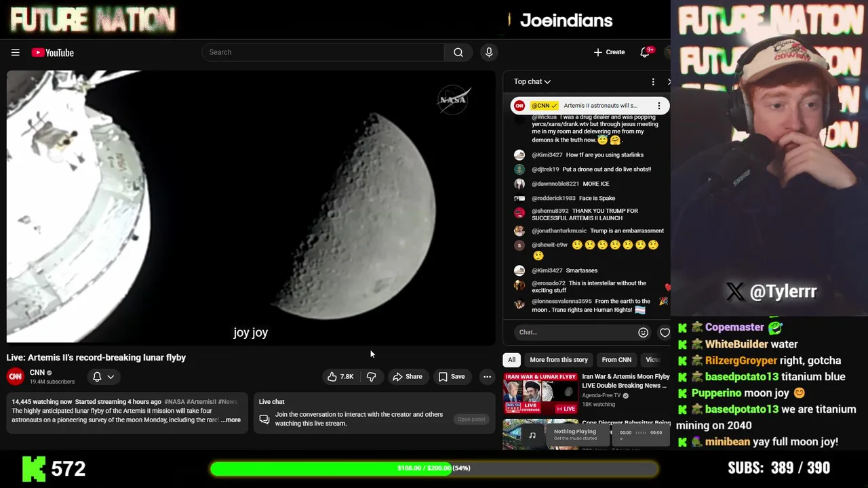This screenshot has width=868, height=488.
Task: Open pinned CNN message options menu
Action: click(658, 106)
